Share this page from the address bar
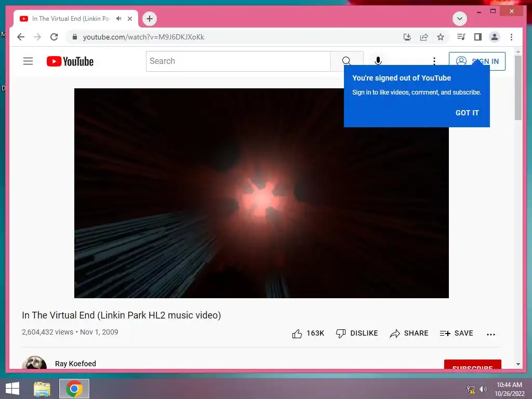 tap(424, 37)
